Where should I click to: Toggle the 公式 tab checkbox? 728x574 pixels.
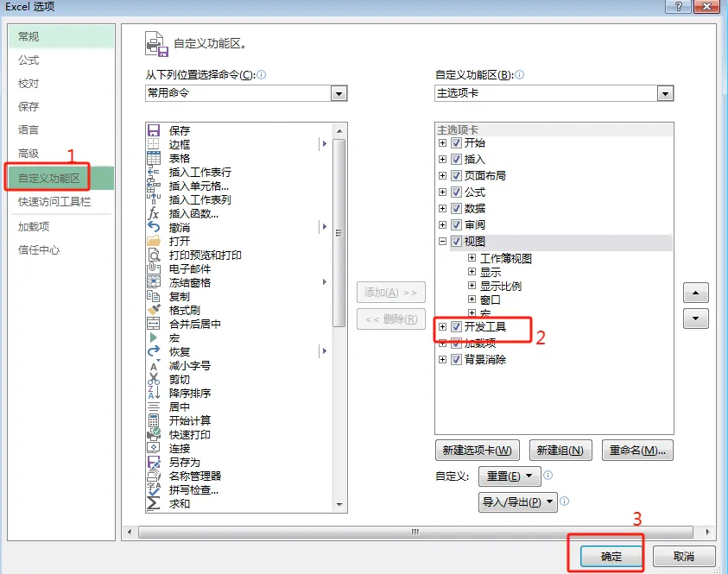(456, 192)
